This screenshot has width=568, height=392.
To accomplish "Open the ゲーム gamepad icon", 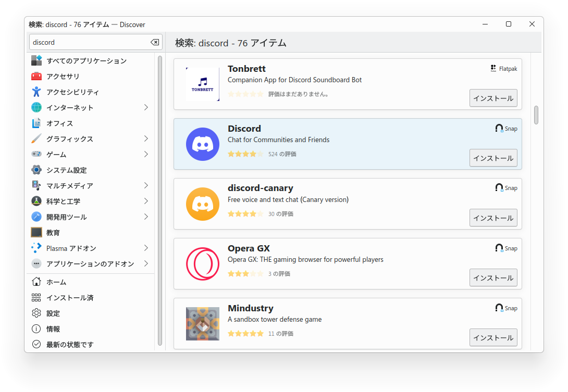I will pos(36,154).
